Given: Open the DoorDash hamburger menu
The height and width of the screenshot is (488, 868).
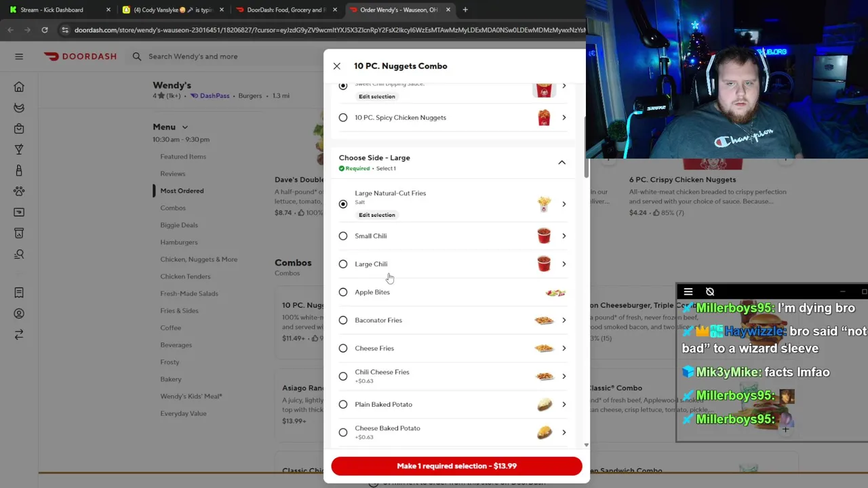Looking at the screenshot, I should (19, 56).
